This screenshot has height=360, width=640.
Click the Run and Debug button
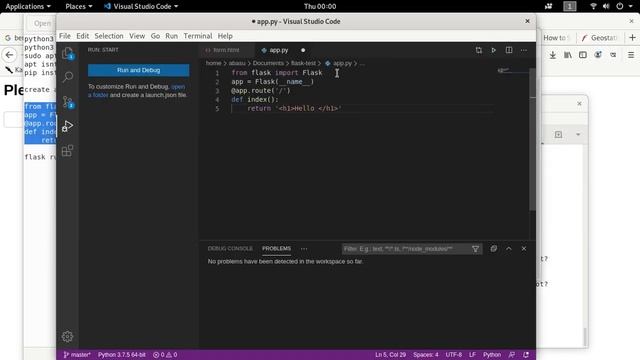pos(138,70)
